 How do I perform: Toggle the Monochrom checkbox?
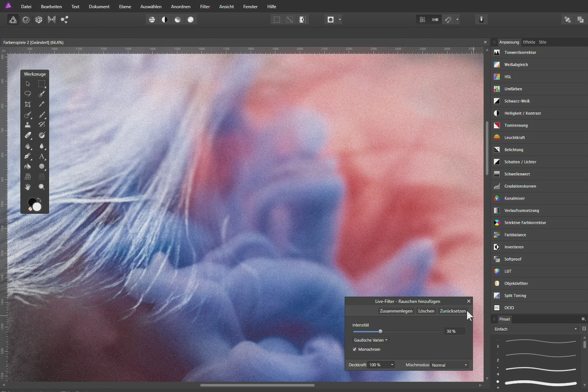(x=355, y=349)
